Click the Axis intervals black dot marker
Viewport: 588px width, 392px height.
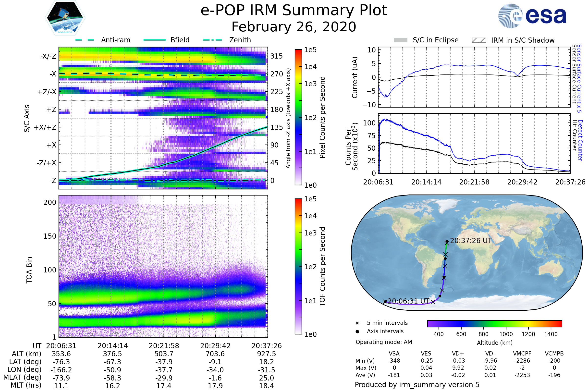pos(357,331)
